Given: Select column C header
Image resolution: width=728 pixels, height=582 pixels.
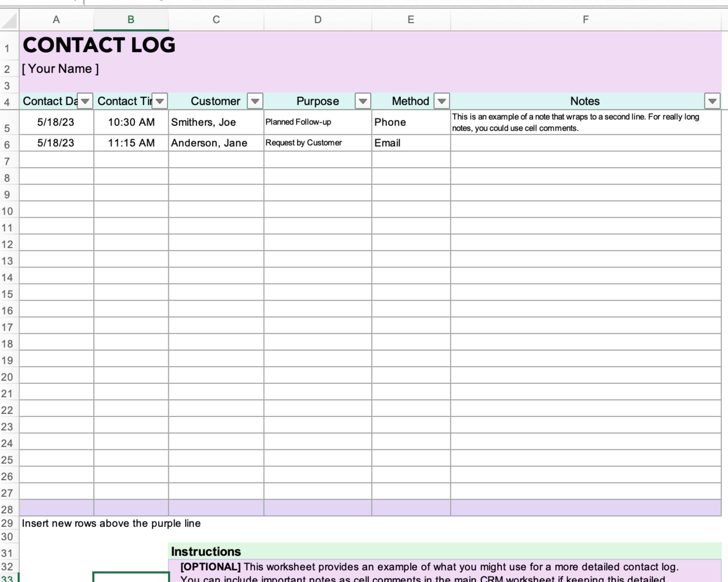Looking at the screenshot, I should coord(216,20).
